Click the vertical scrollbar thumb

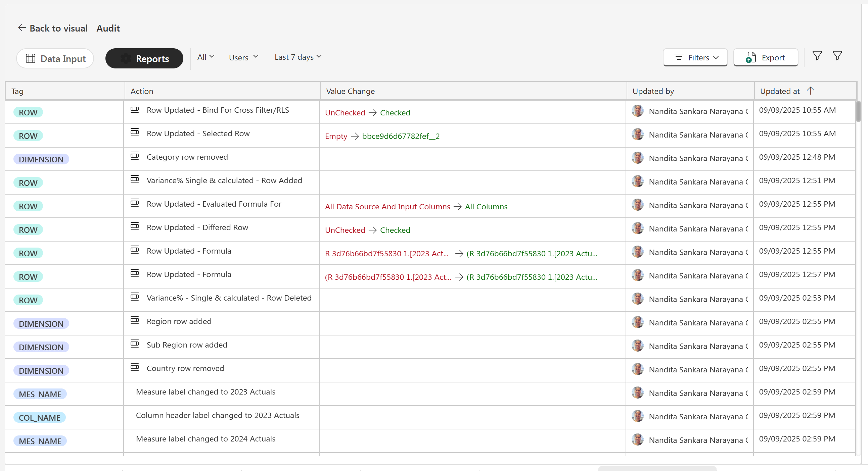(858, 111)
